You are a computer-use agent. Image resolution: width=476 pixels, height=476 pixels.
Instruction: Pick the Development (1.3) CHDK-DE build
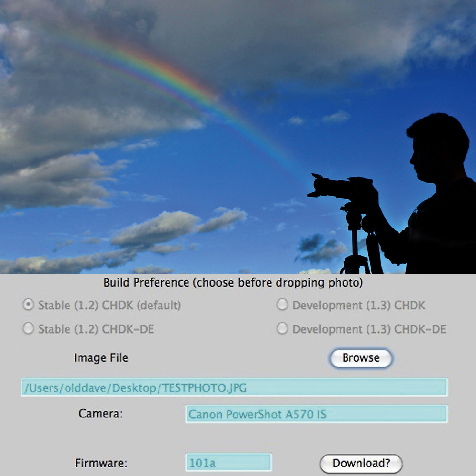click(282, 328)
